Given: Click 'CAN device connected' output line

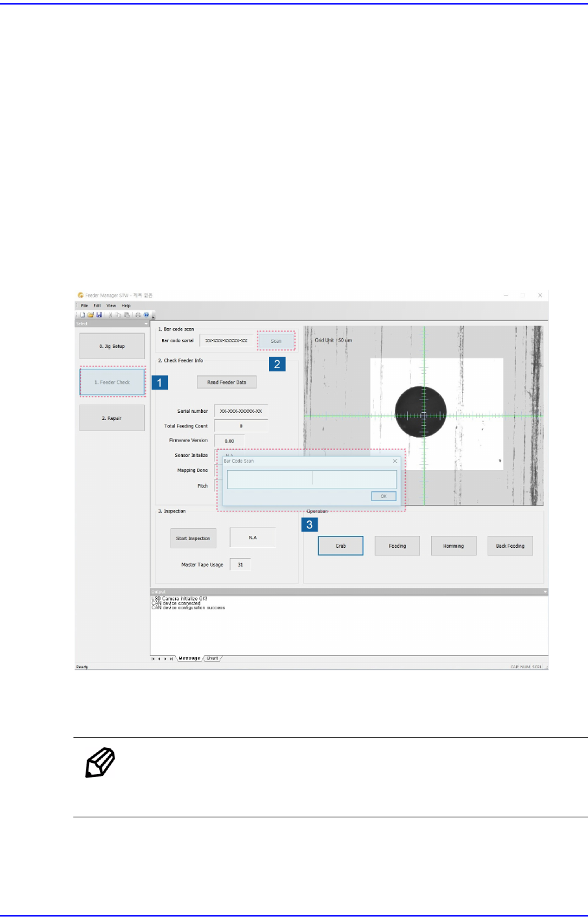Looking at the screenshot, I should (x=176, y=603).
